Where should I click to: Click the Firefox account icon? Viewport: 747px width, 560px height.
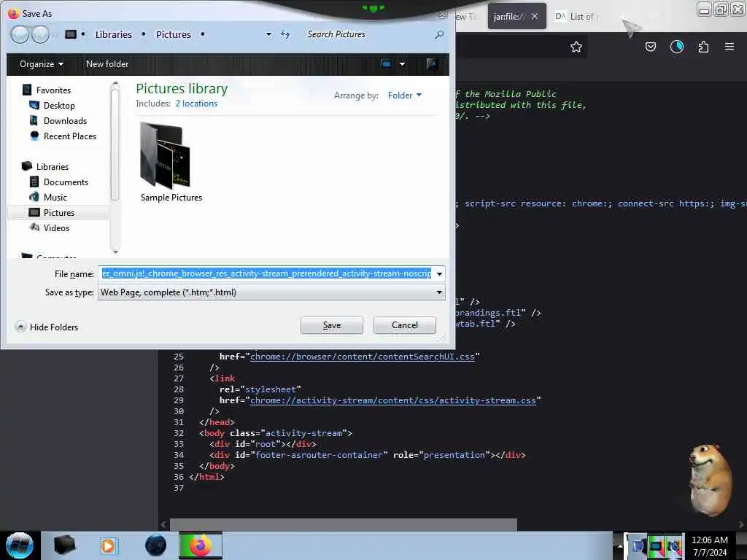point(676,47)
